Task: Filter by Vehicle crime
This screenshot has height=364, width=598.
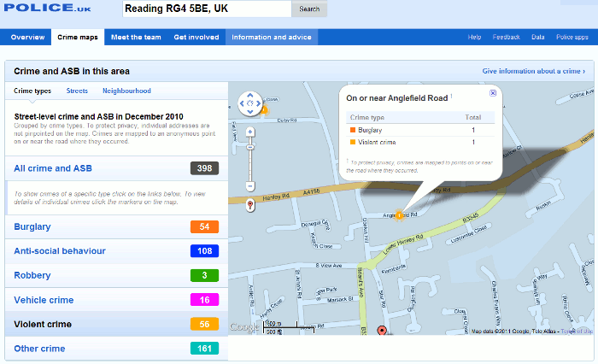Action: point(116,300)
